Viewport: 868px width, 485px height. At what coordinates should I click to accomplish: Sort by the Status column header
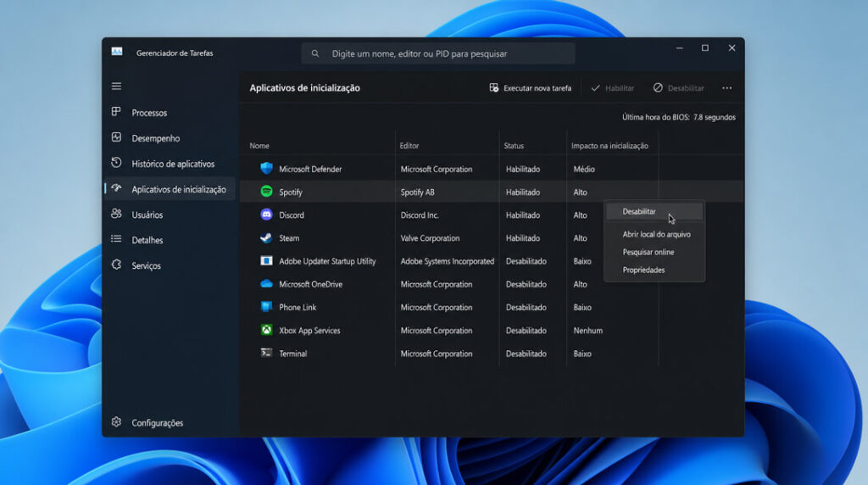(514, 146)
